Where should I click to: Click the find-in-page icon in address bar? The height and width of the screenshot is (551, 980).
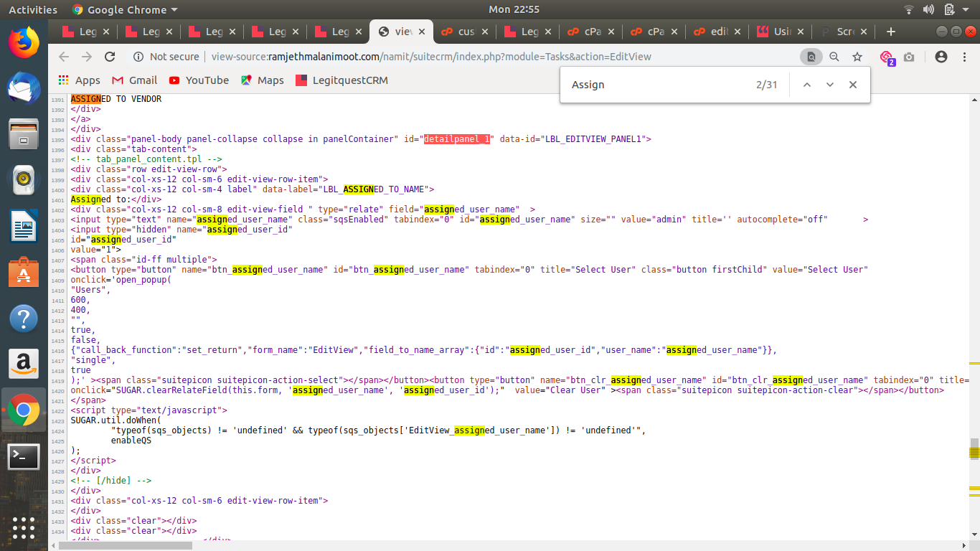point(811,57)
